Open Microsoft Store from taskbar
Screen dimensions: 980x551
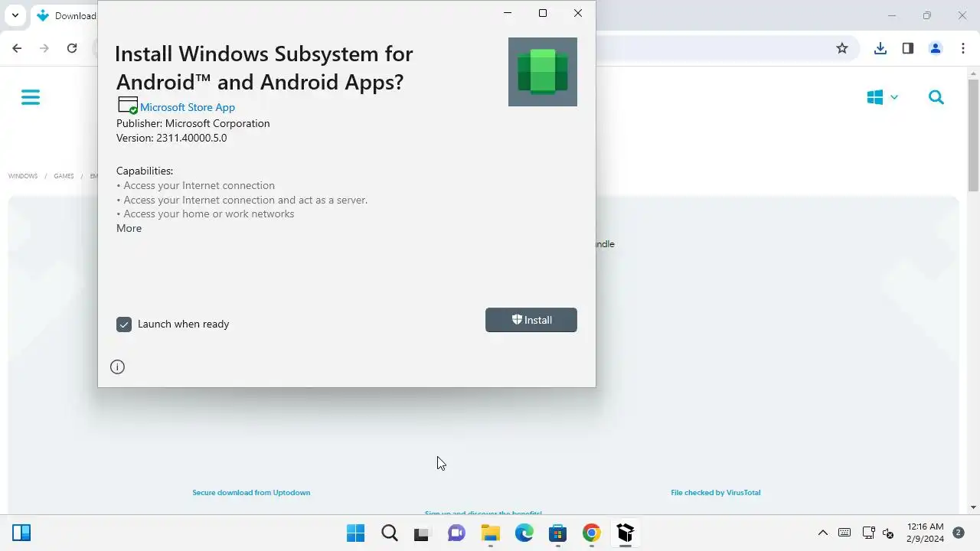pos(557,533)
